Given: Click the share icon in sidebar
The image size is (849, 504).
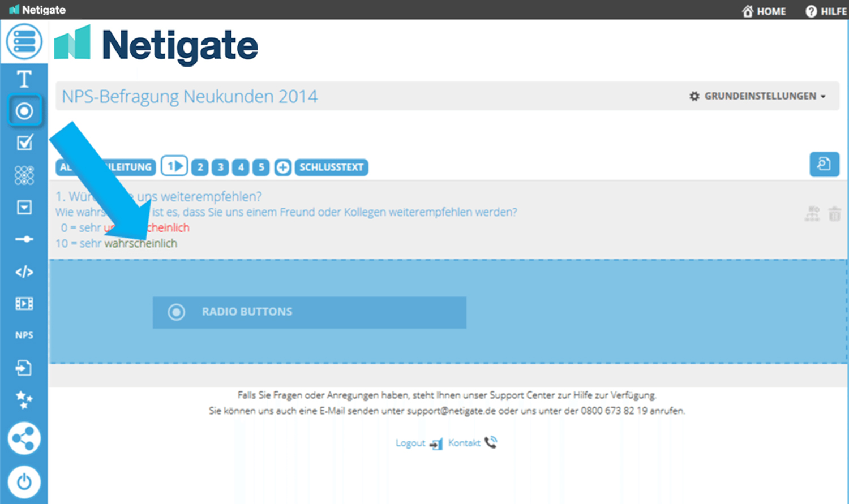Looking at the screenshot, I should pos(24,438).
